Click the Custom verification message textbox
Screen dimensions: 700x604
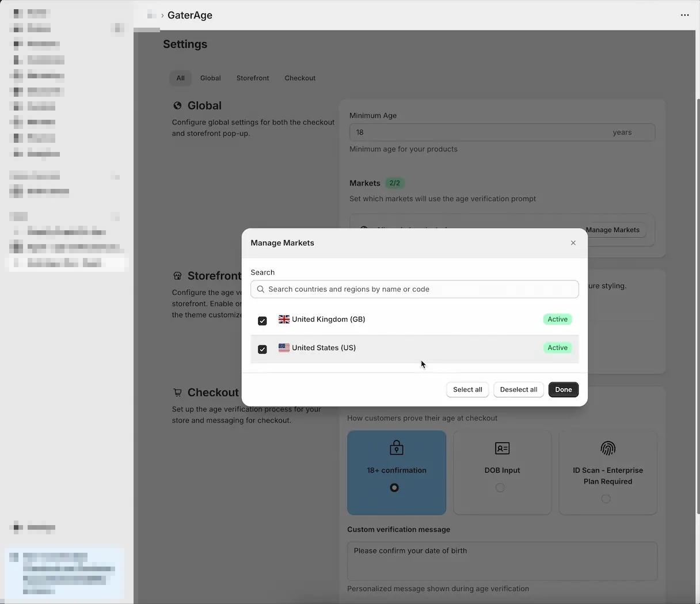(502, 561)
